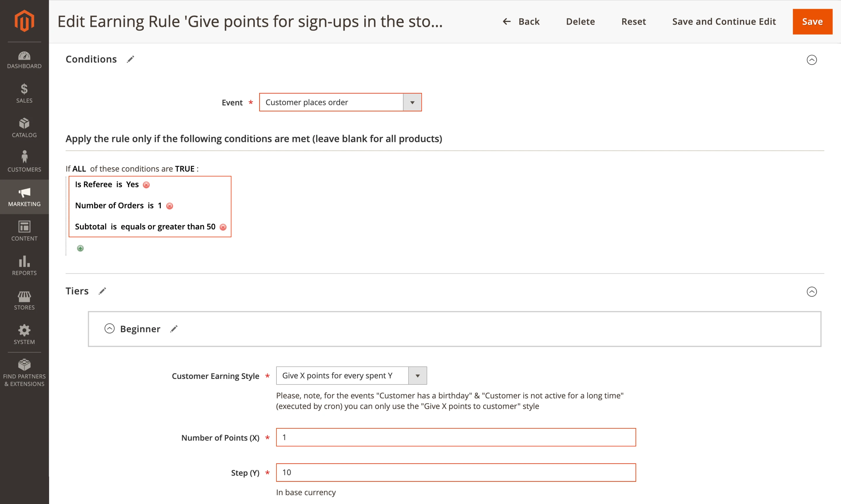This screenshot has height=504, width=841.
Task: Open the Content section in the sidebar
Action: point(24,230)
